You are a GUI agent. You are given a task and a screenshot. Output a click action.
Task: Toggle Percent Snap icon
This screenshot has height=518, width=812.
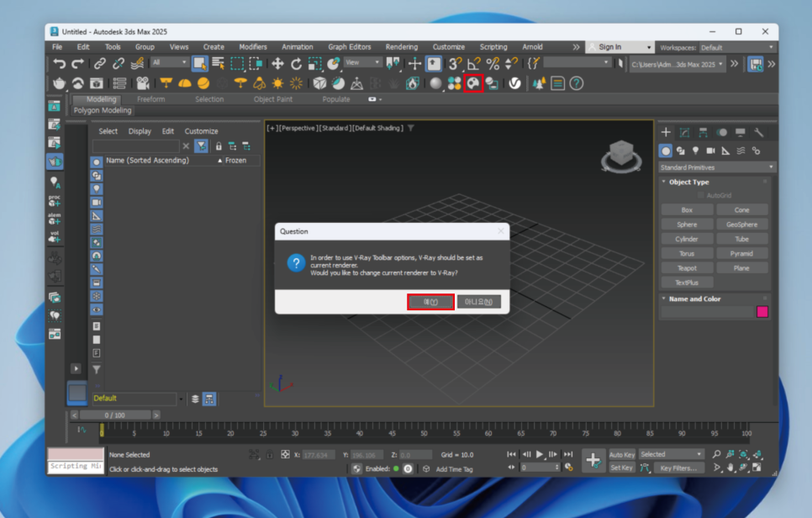point(493,64)
